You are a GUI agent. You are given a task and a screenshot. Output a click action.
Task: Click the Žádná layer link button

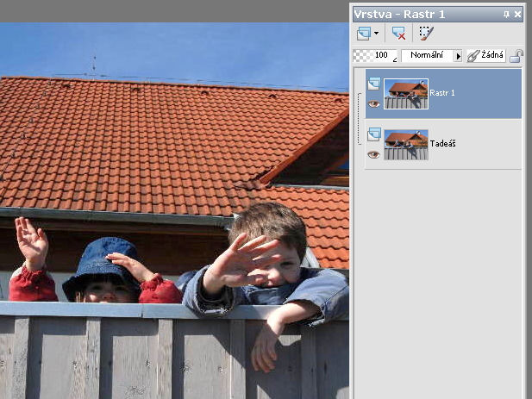(x=486, y=55)
